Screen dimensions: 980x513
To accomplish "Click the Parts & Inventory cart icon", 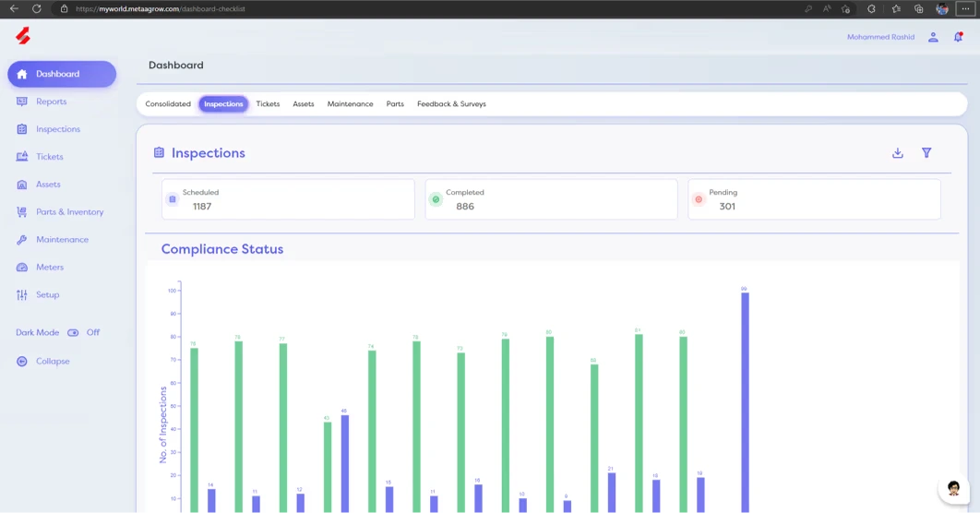I will coord(22,212).
